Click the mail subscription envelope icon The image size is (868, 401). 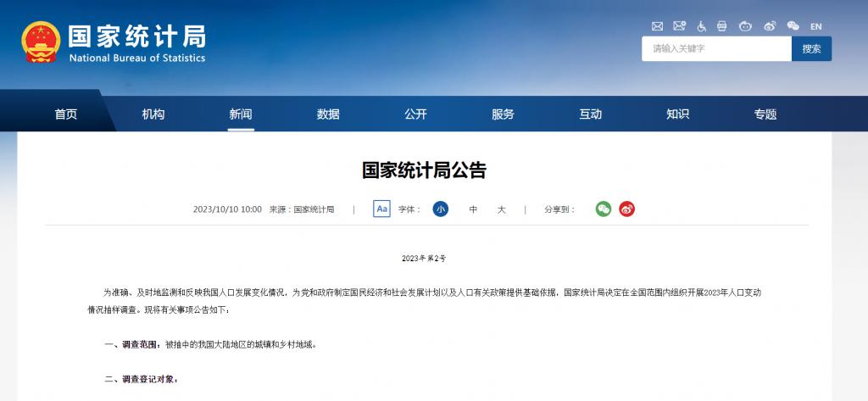click(x=679, y=26)
